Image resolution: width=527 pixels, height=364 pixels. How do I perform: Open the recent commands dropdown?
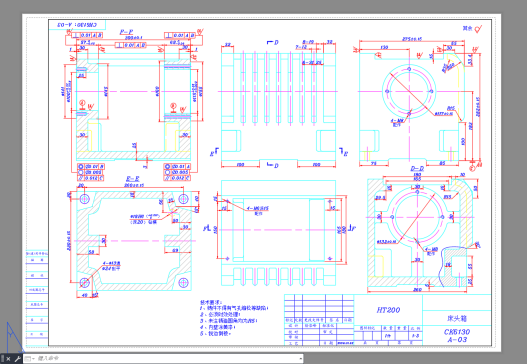(29, 359)
